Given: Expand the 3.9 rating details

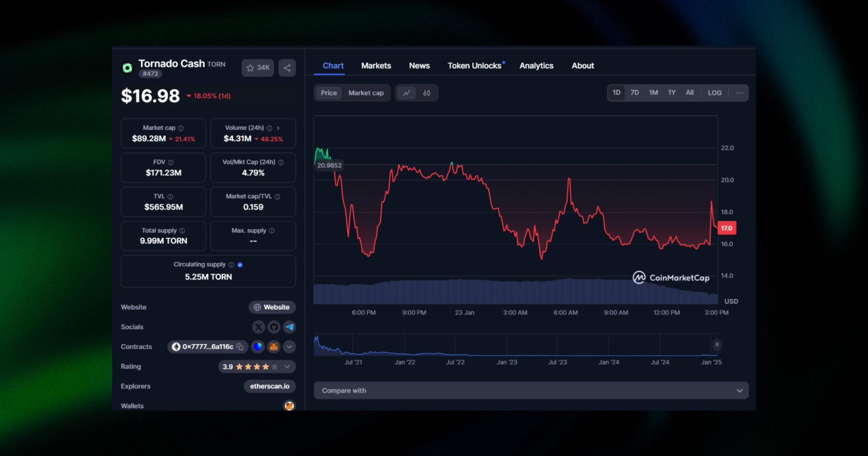Looking at the screenshot, I should pyautogui.click(x=257, y=366).
